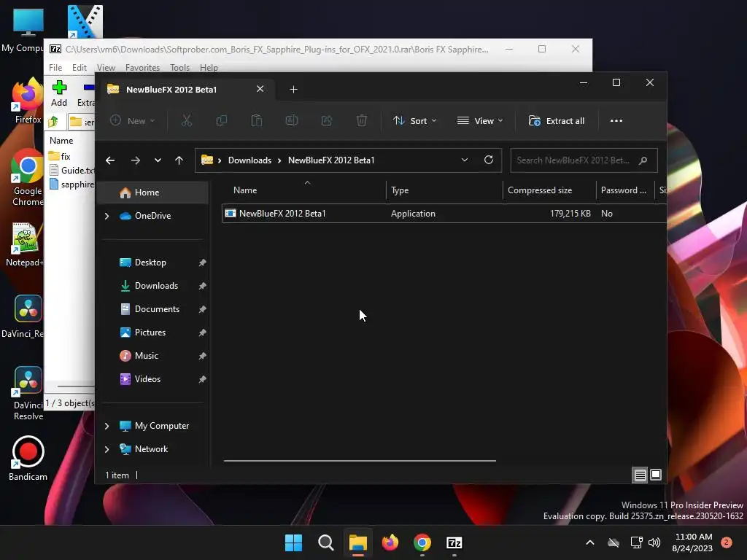Image resolution: width=747 pixels, height=560 pixels.
Task: Open the View dropdown
Action: click(480, 121)
